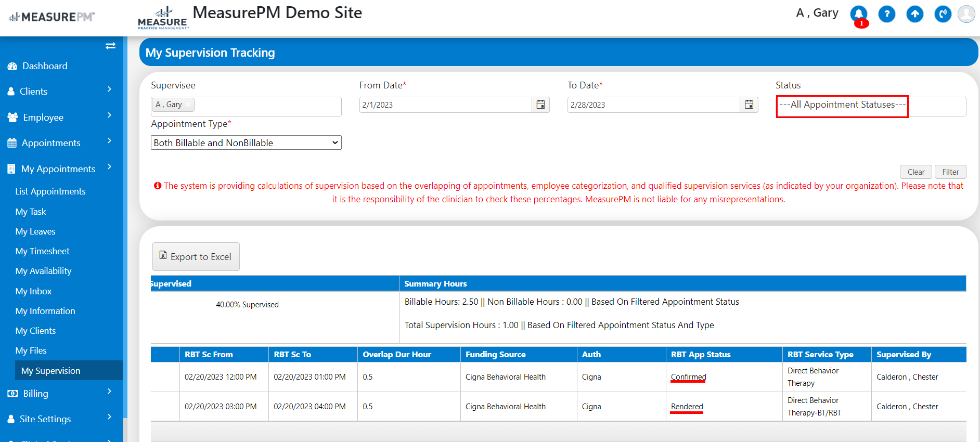The image size is (980, 442).
Task: Click the Export to Excel file icon
Action: pos(163,255)
